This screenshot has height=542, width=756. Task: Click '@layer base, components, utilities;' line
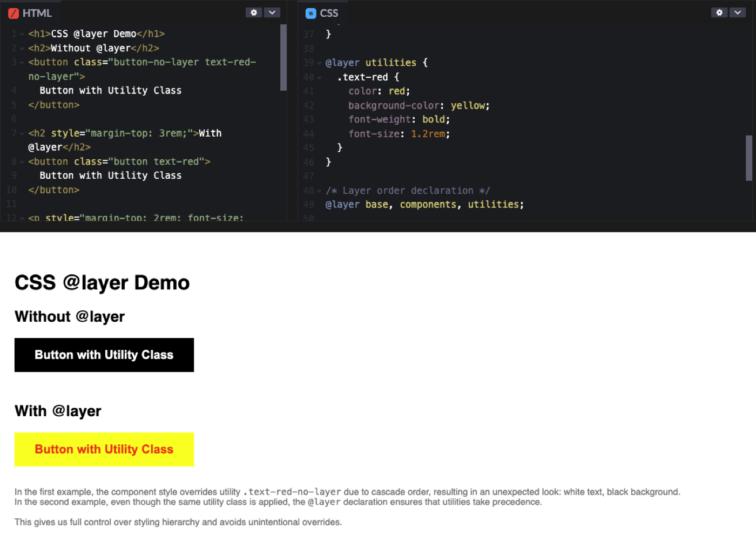point(424,205)
